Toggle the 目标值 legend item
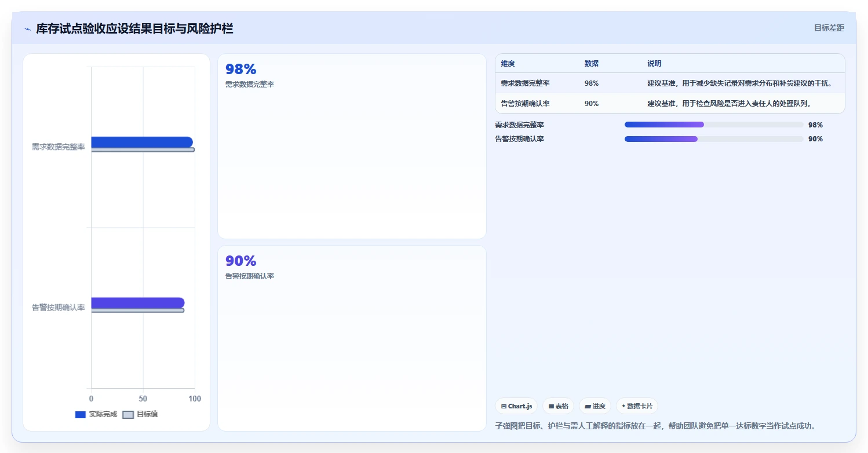Image resolution: width=868 pixels, height=453 pixels. click(x=140, y=414)
